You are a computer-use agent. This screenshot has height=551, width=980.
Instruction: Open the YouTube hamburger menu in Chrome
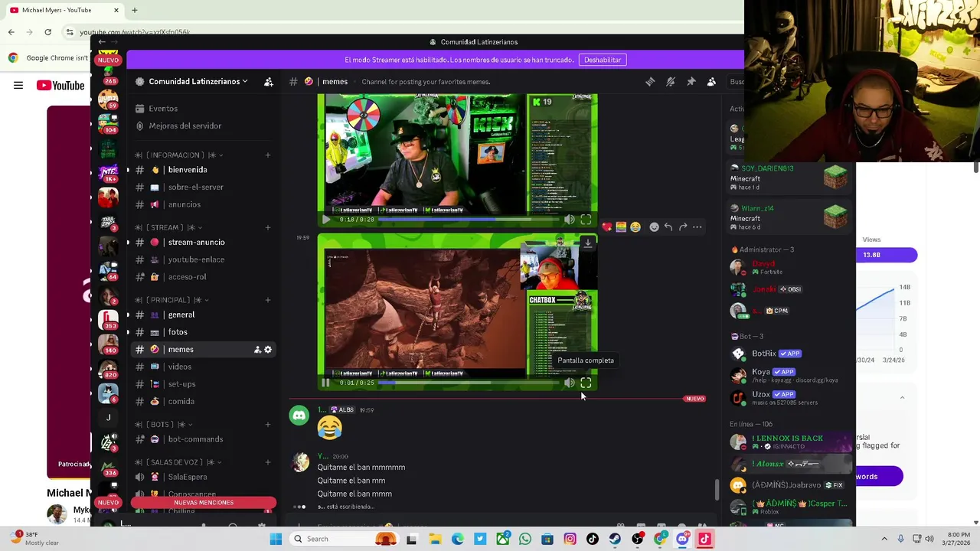click(x=18, y=86)
